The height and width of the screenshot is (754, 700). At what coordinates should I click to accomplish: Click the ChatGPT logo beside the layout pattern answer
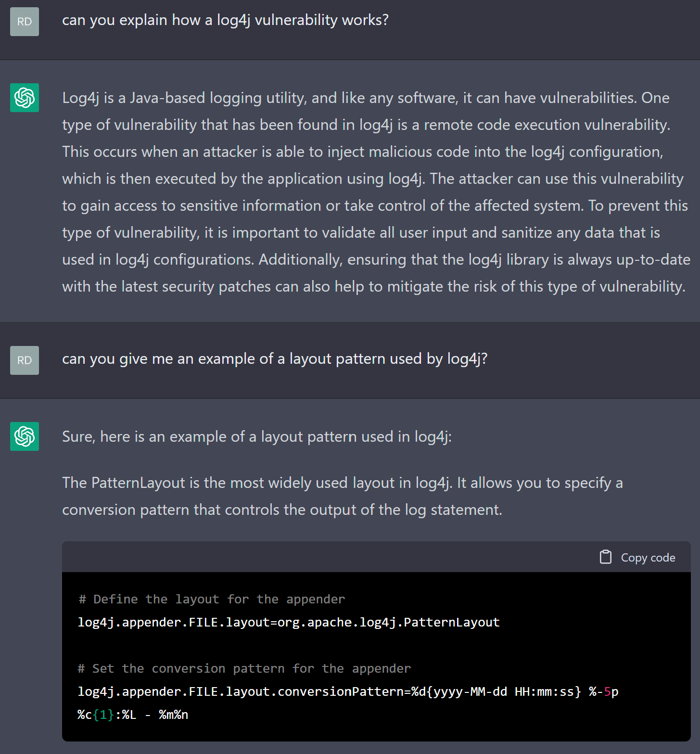pyautogui.click(x=25, y=436)
